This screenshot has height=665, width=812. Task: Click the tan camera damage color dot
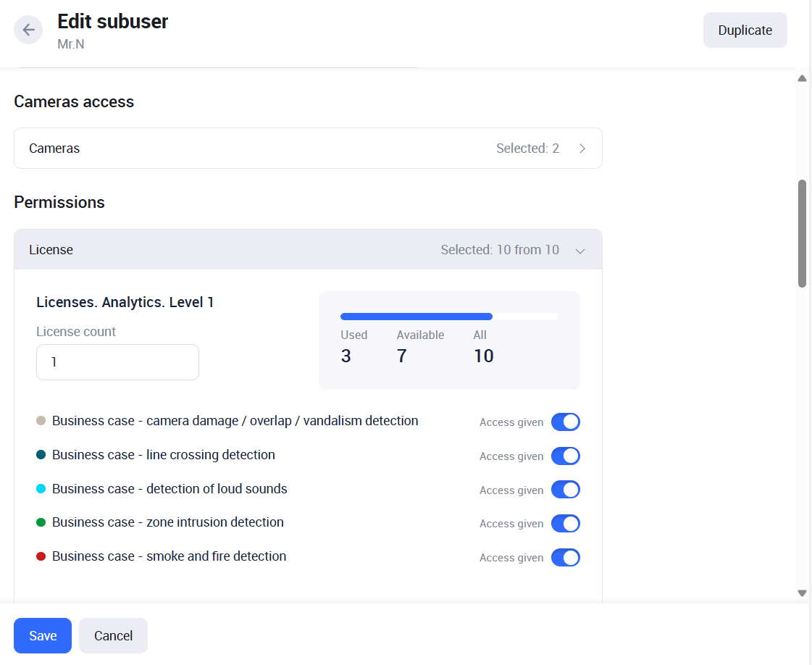[x=41, y=421]
